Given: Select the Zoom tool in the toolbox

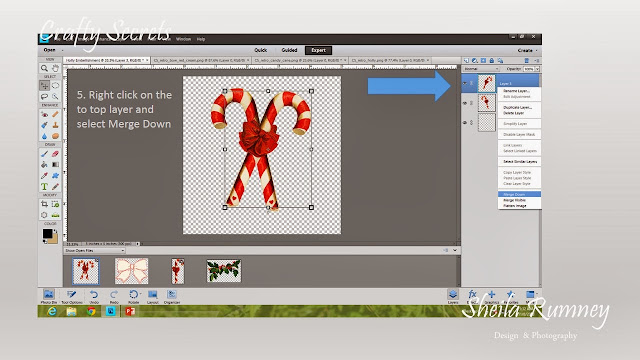Looking at the screenshot, I should [x=44, y=68].
